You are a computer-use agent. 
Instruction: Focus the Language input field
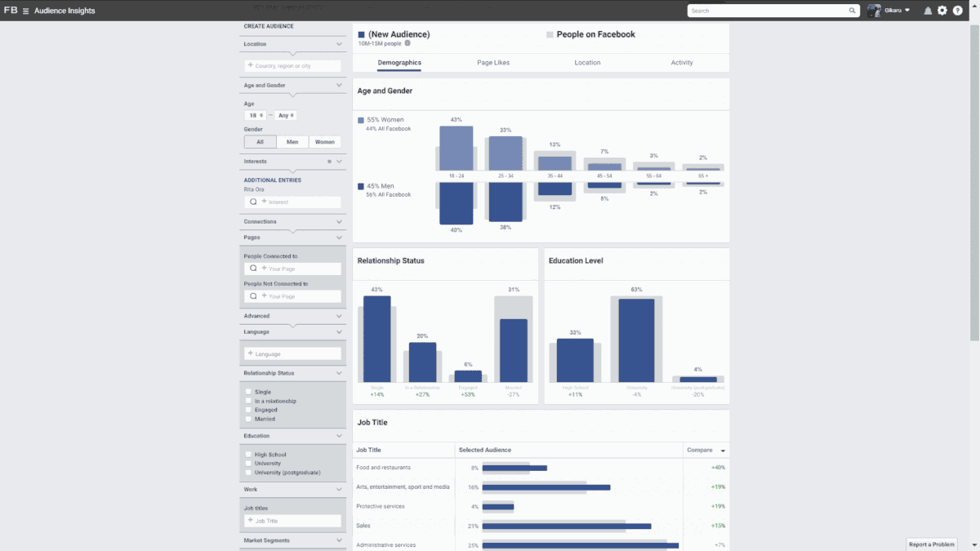[x=292, y=353]
